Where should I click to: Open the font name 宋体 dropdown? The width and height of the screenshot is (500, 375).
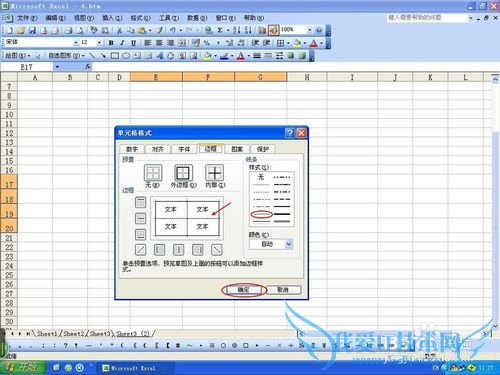(76, 43)
